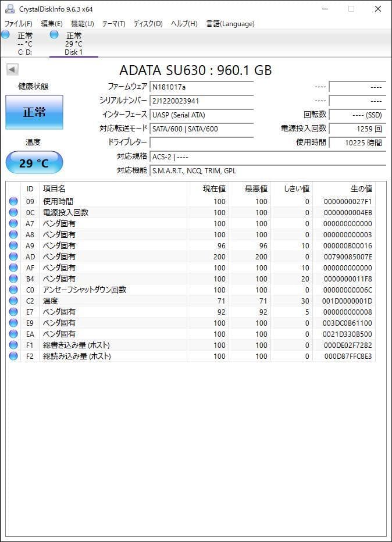Open the 言語(Language) menu
The width and height of the screenshot is (392, 542).
point(230,23)
